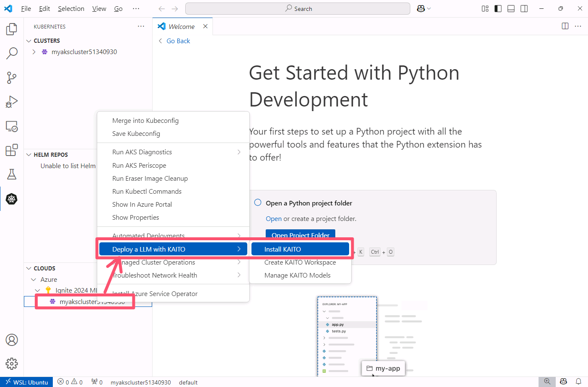Open Remote Explorer view
Viewport: 588px width, 387px height.
[x=12, y=126]
